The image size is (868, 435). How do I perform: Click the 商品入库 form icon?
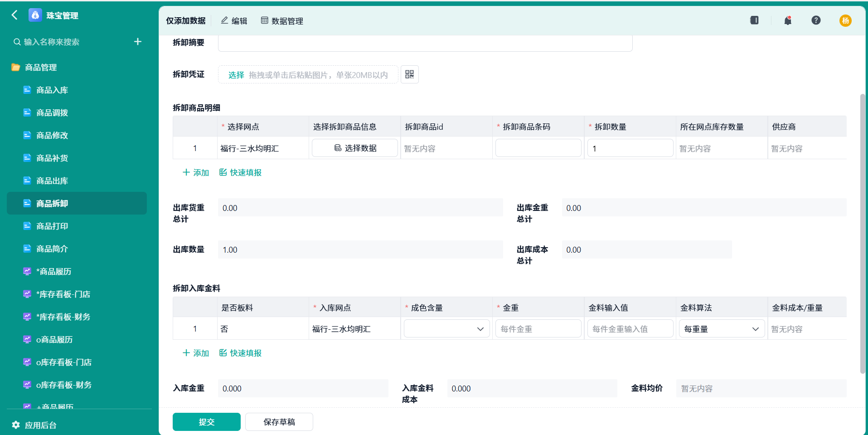[27, 90]
